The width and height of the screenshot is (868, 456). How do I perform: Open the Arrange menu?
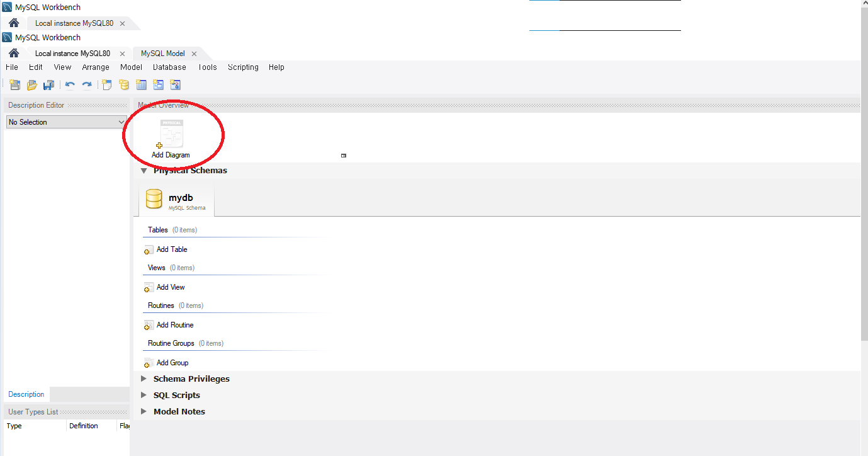point(96,67)
